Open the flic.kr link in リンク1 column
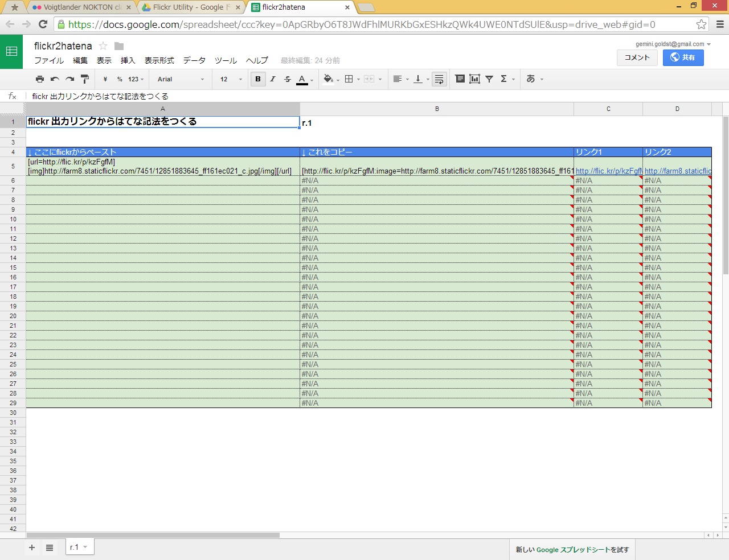This screenshot has width=729, height=560. pos(609,171)
